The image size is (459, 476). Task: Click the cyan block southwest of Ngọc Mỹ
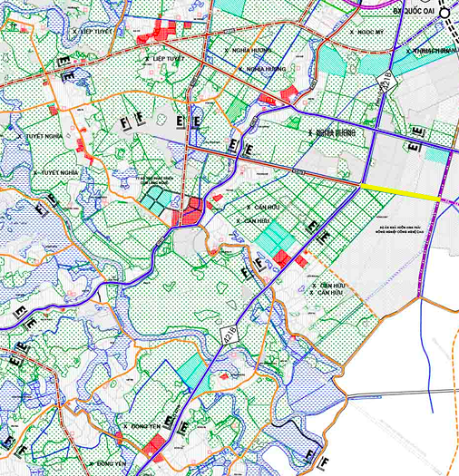click(332, 60)
